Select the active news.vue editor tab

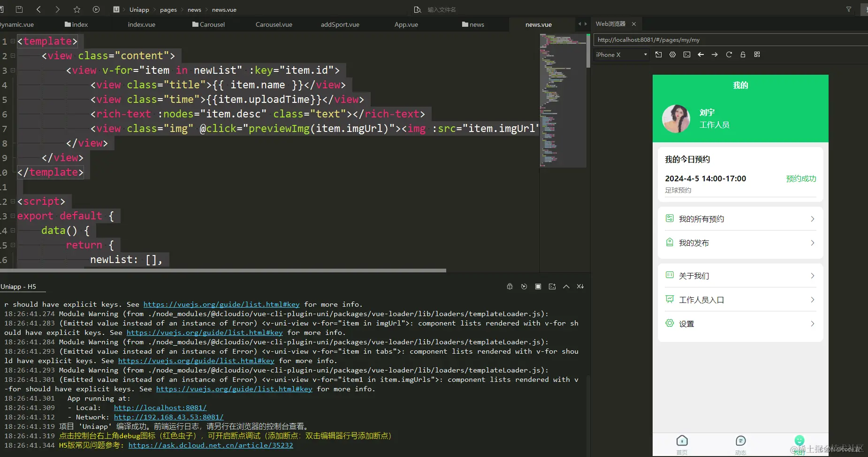pos(538,24)
